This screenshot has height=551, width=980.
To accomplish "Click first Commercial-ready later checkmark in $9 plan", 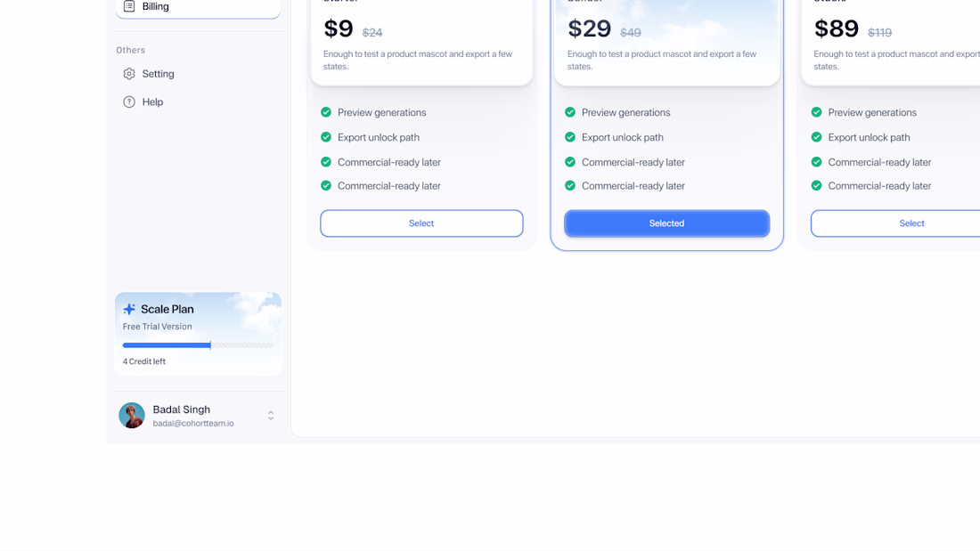I will tap(325, 162).
